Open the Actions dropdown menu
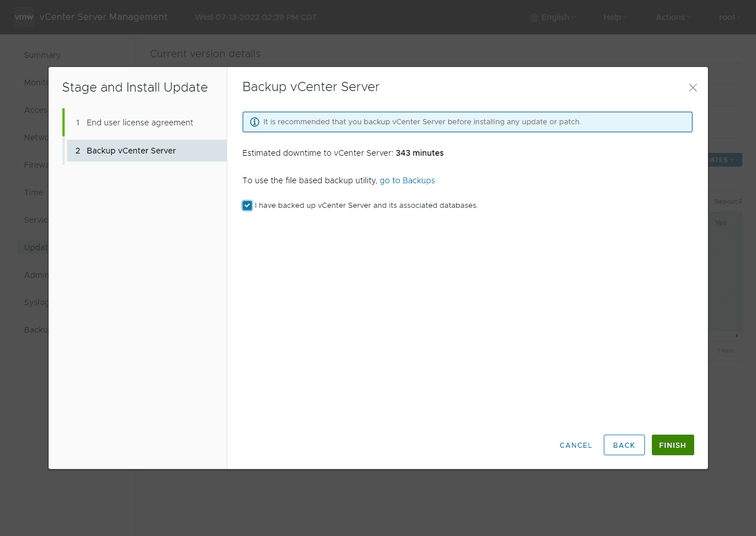The height and width of the screenshot is (536, 756). coord(673,17)
